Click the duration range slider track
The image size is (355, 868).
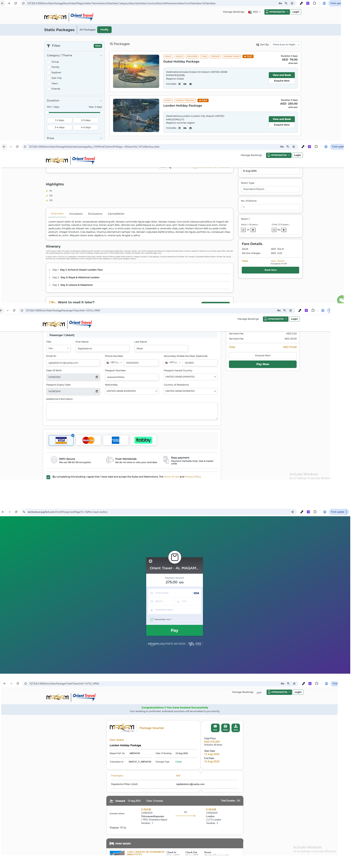point(74,113)
